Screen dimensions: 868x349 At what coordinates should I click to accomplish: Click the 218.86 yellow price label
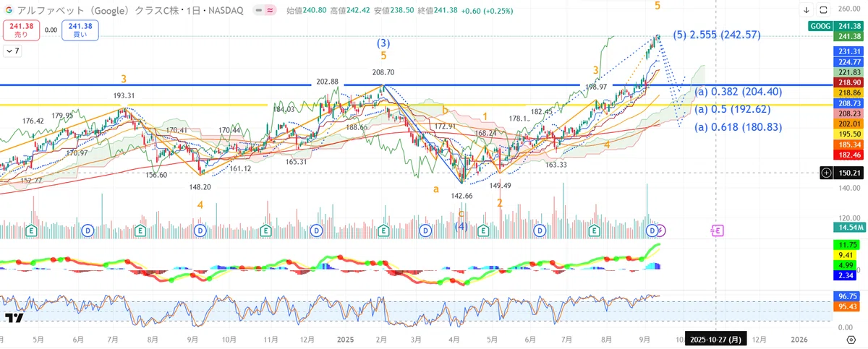[848, 94]
